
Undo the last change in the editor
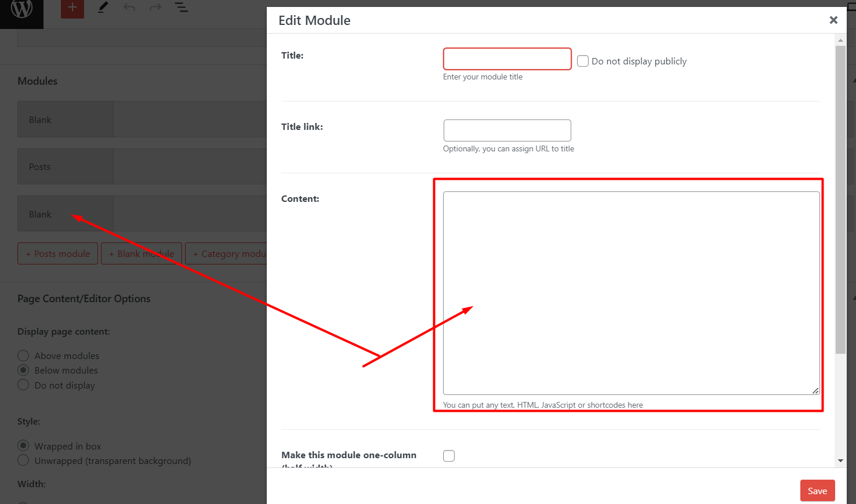point(129,8)
